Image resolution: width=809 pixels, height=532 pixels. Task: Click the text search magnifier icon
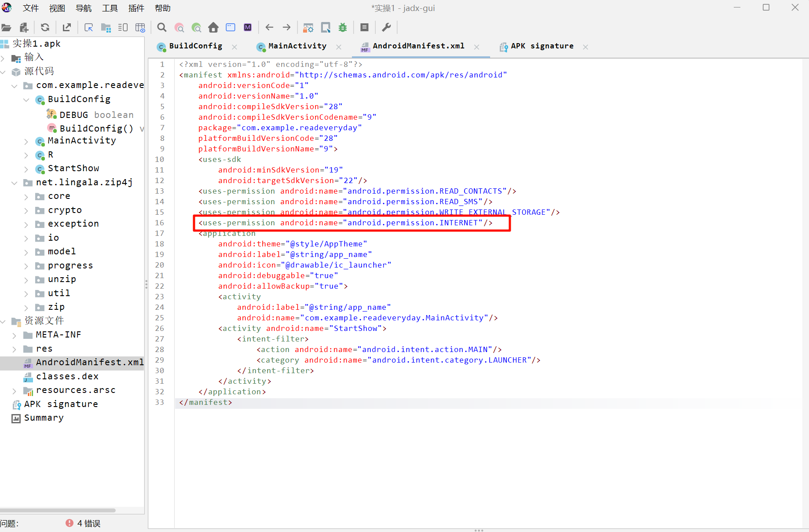[162, 28]
